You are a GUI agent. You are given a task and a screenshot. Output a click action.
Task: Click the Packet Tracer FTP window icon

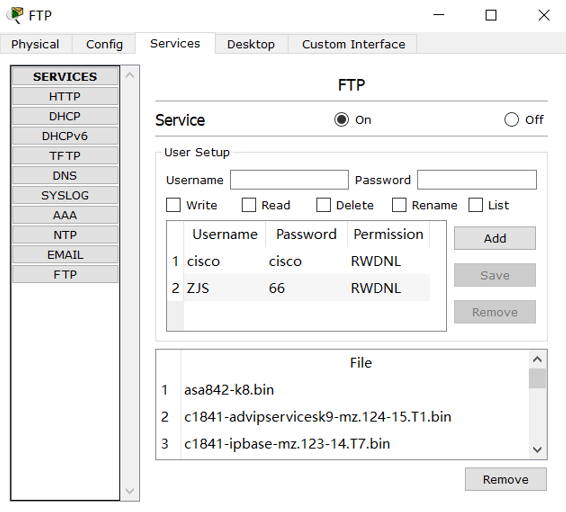(x=15, y=15)
